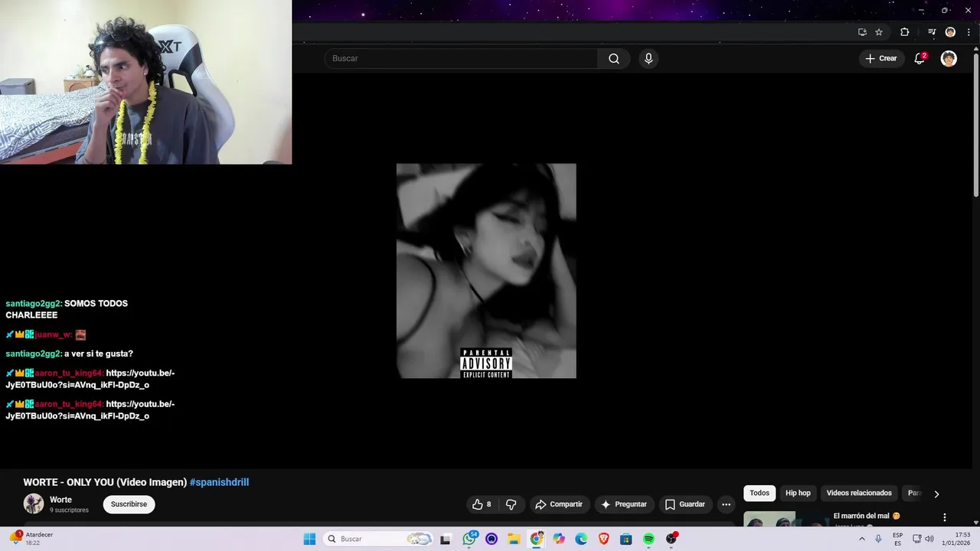Click the install app icon in address bar
Viewport: 980px width, 551px height.
point(862,32)
